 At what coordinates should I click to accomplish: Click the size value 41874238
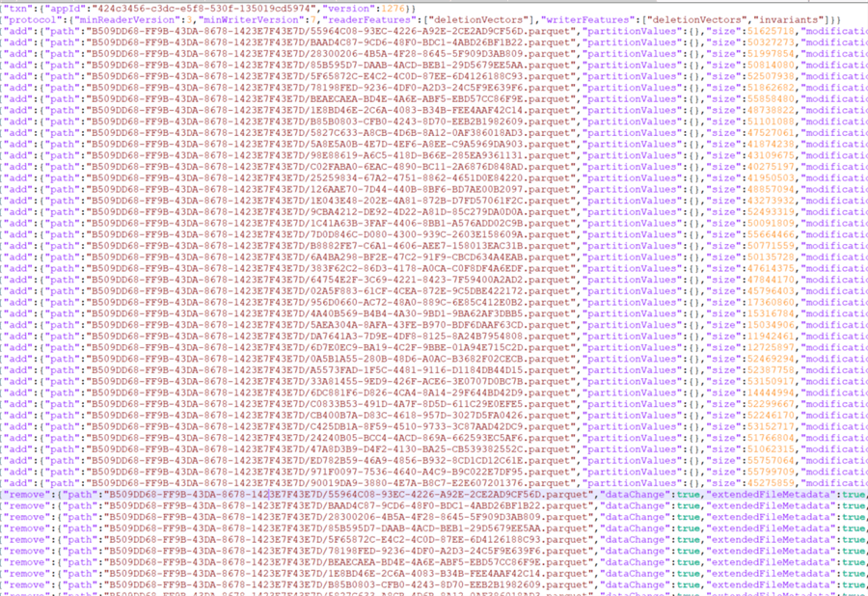point(772,144)
